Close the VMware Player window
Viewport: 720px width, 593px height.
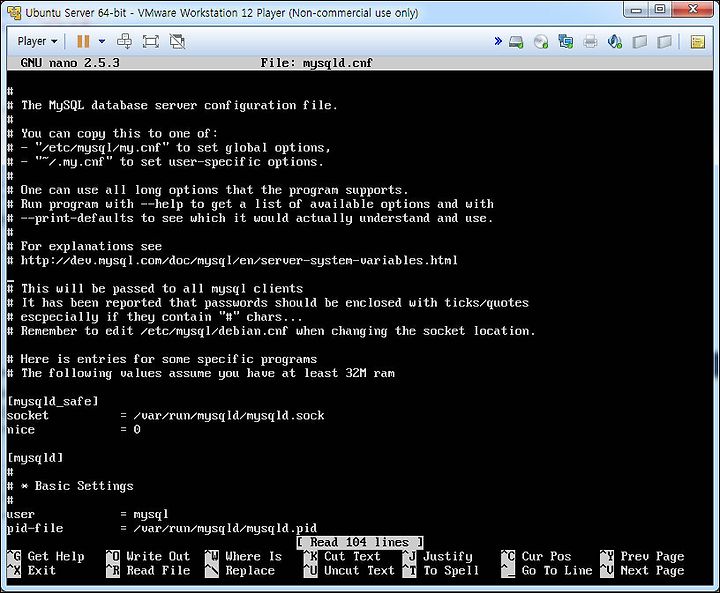point(693,10)
